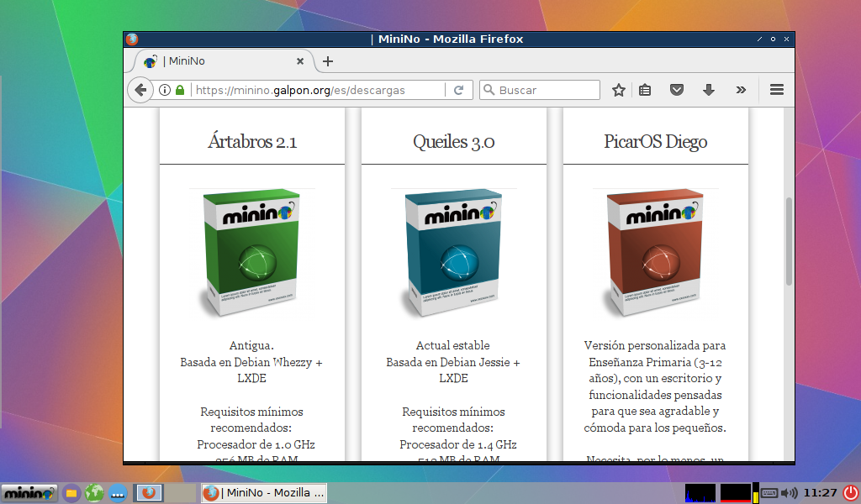Click the yellow battery level indicator
Image resolution: width=861 pixels, height=504 pixels.
point(756,493)
